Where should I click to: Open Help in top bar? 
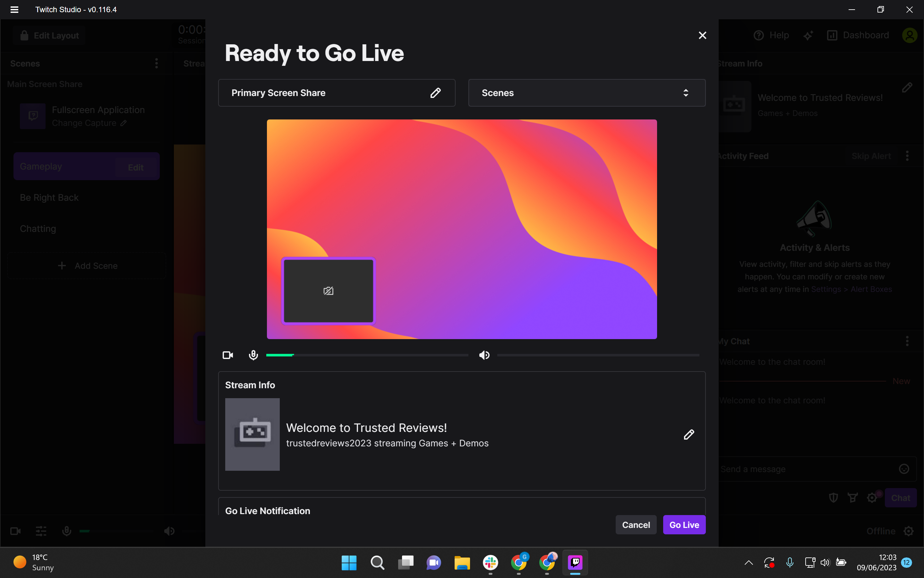point(772,35)
